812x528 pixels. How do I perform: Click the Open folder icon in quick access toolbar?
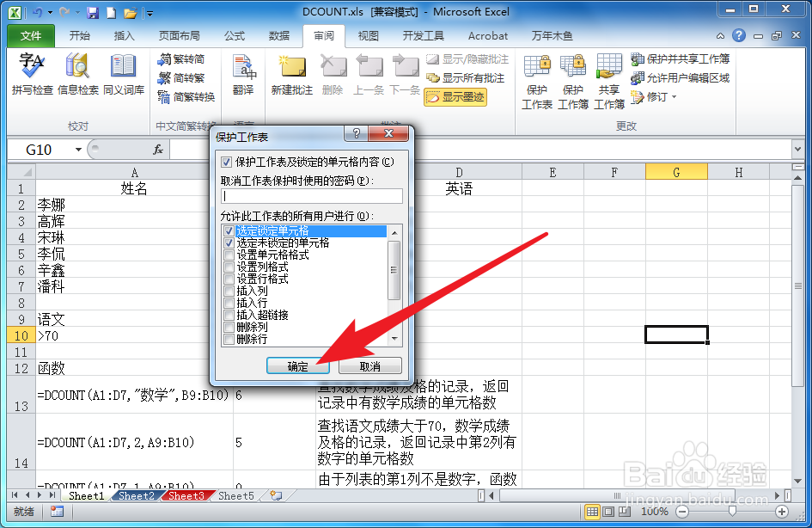[130, 12]
